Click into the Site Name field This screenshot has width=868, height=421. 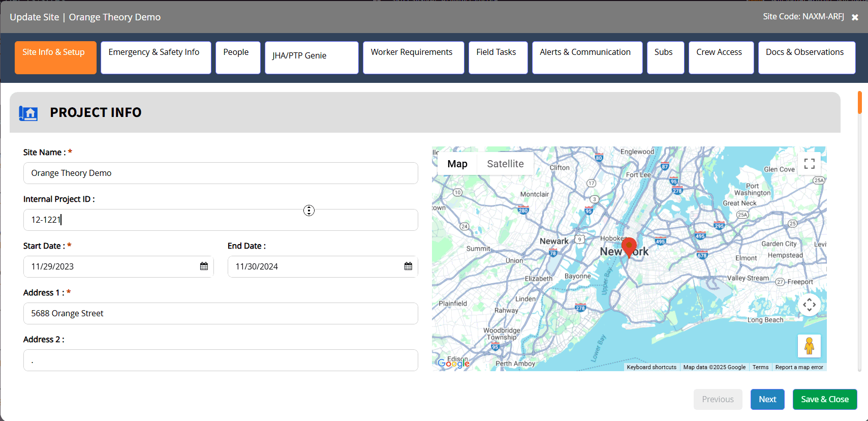point(221,173)
